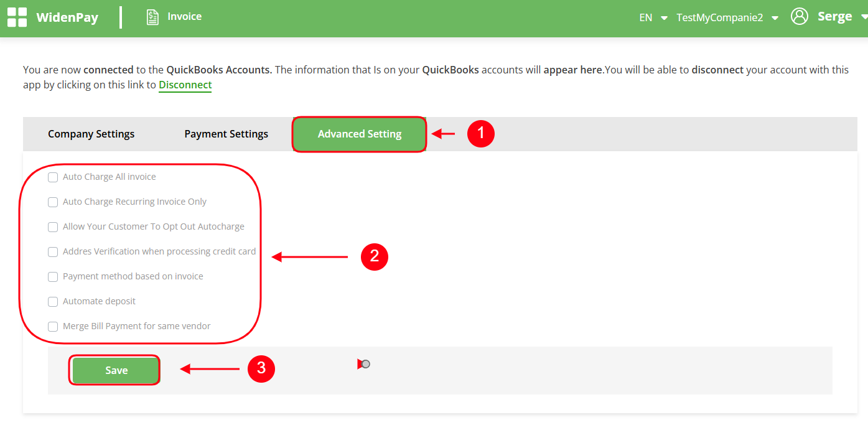Viewport: 868px width, 425px height.
Task: Switch to the Company Settings tab
Action: coord(91,134)
